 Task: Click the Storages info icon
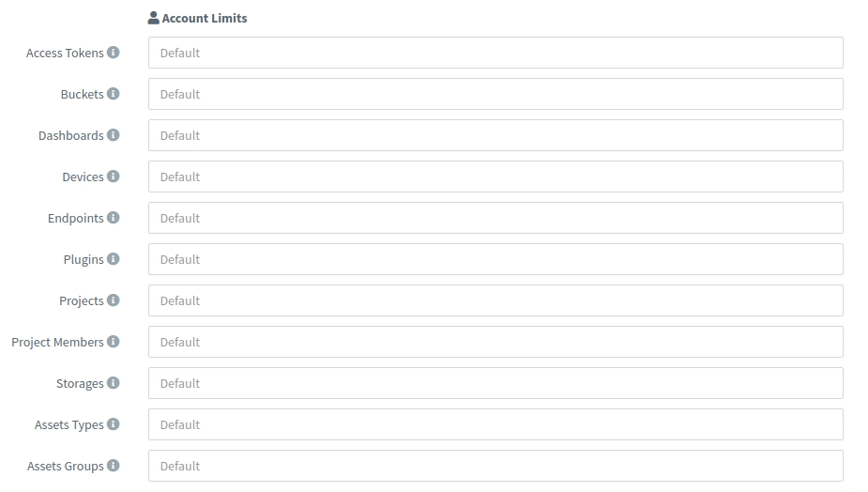[x=114, y=383]
